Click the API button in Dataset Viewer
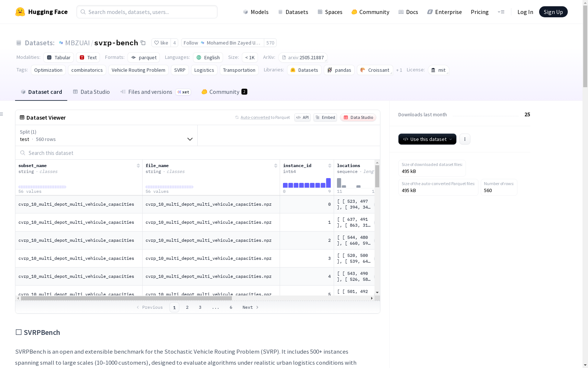Viewport: 588px width, 368px height. tap(302, 117)
